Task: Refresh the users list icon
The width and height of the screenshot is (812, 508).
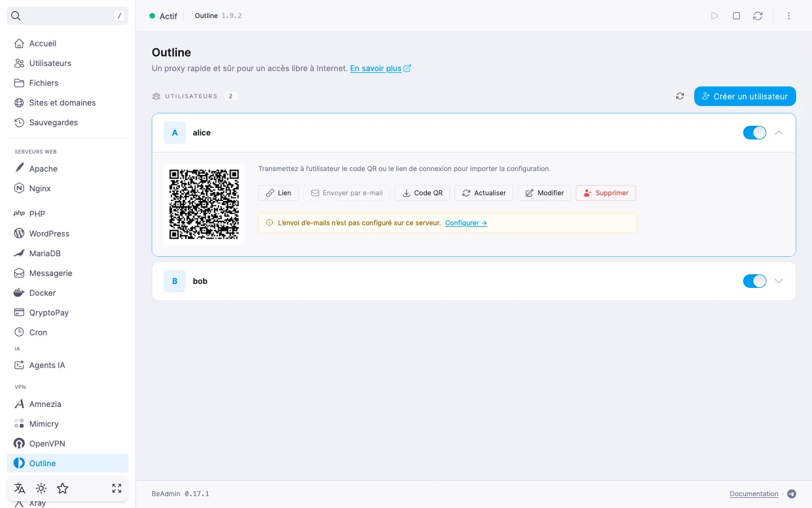Action: click(x=680, y=96)
